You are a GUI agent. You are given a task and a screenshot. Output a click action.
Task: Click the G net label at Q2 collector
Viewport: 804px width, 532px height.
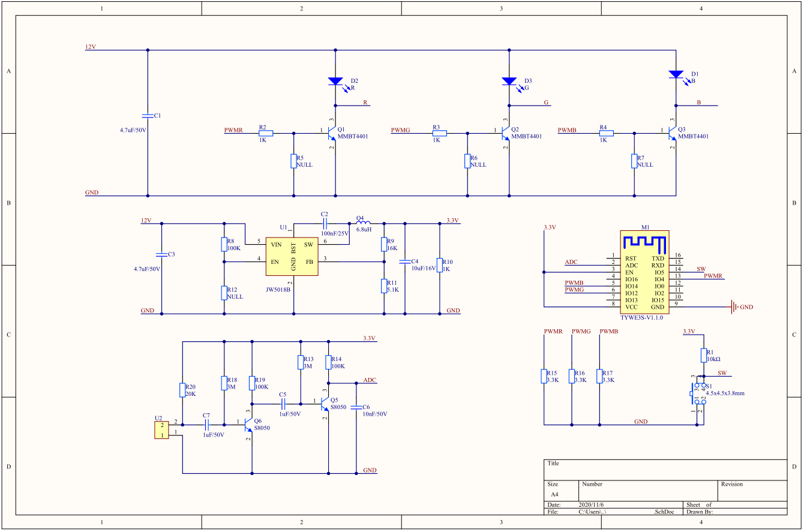547,103
